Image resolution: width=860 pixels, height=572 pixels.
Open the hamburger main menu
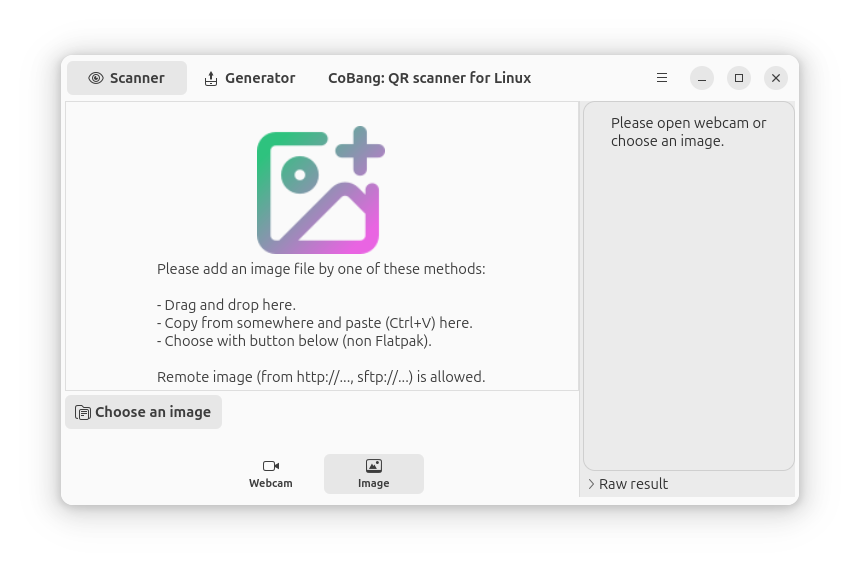(662, 78)
